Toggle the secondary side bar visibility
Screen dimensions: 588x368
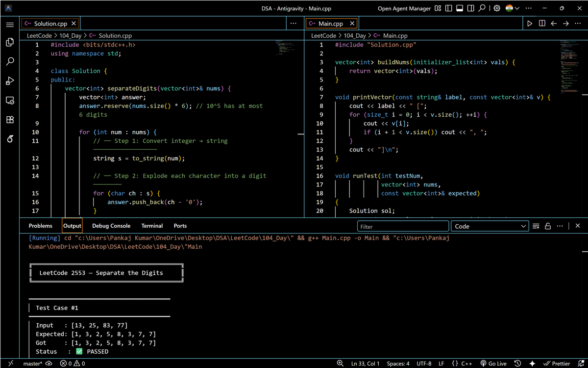[x=471, y=8]
